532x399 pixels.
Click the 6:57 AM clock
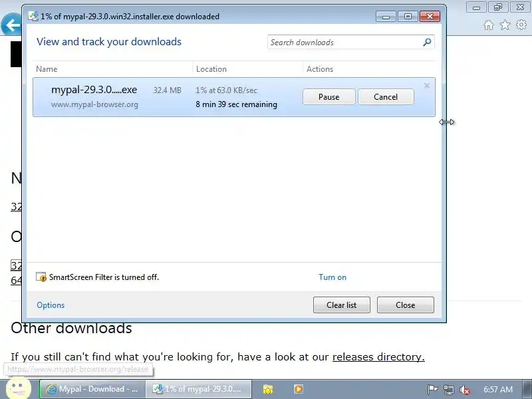click(x=497, y=390)
